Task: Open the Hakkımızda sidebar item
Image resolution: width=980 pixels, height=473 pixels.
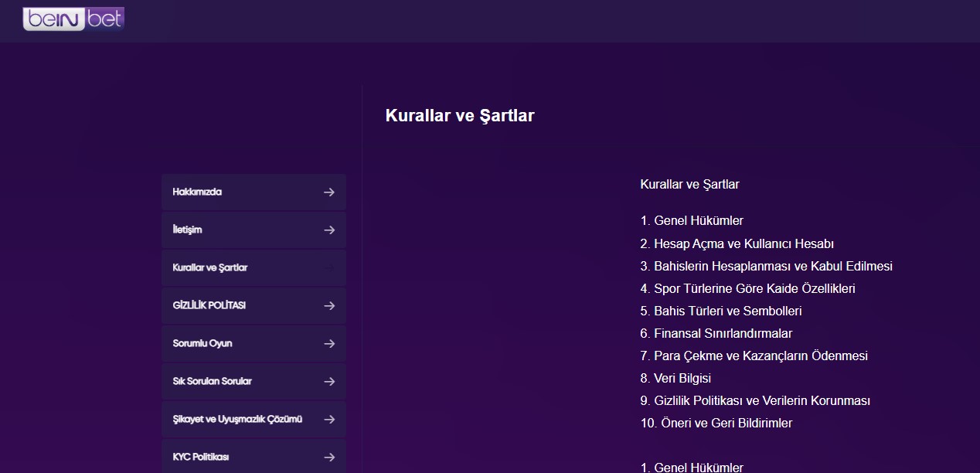Action: (254, 192)
